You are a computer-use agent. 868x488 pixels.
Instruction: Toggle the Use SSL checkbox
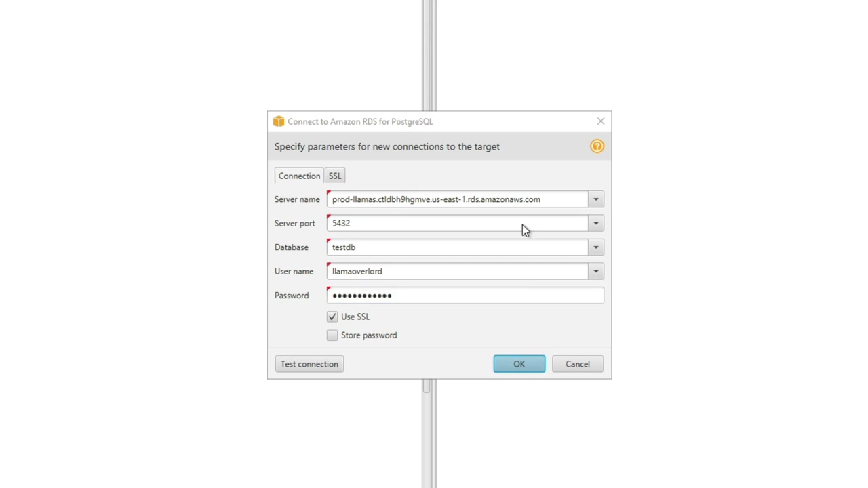tap(332, 317)
